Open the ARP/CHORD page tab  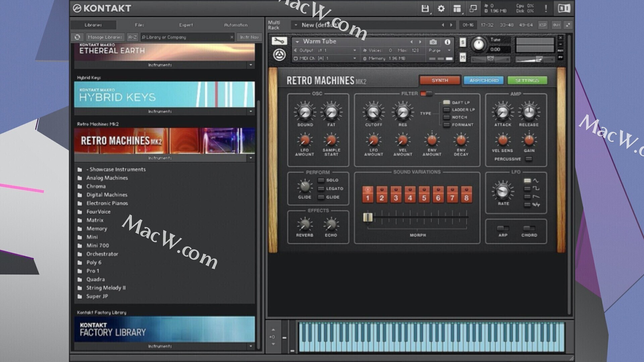[x=484, y=80]
